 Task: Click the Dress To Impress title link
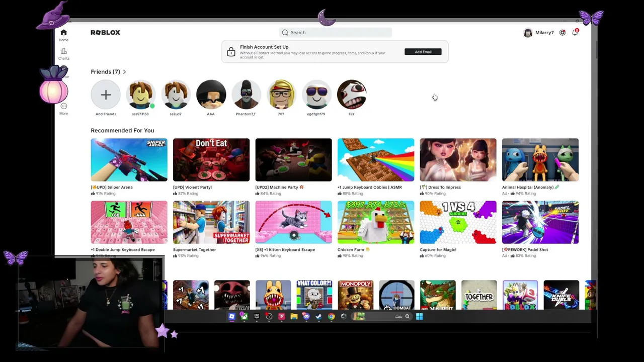440,188
